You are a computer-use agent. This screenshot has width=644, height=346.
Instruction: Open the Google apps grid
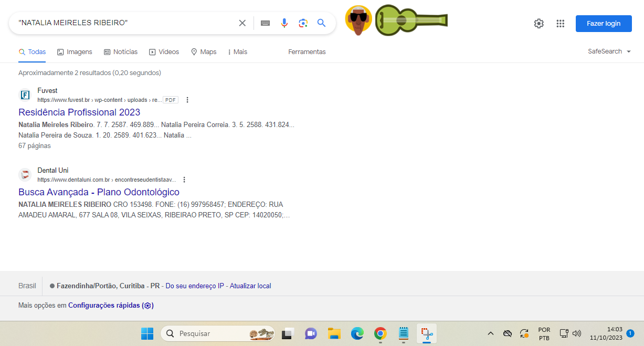pyautogui.click(x=560, y=23)
